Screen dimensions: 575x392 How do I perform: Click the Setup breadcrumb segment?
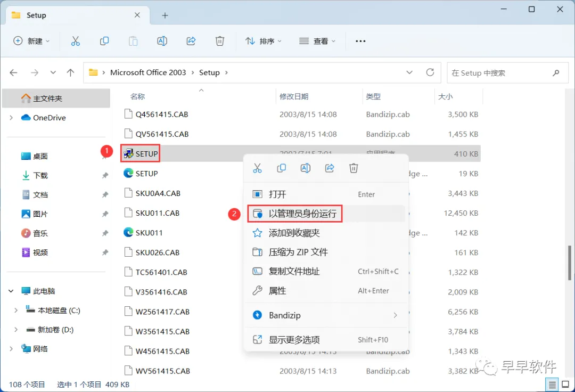(209, 72)
